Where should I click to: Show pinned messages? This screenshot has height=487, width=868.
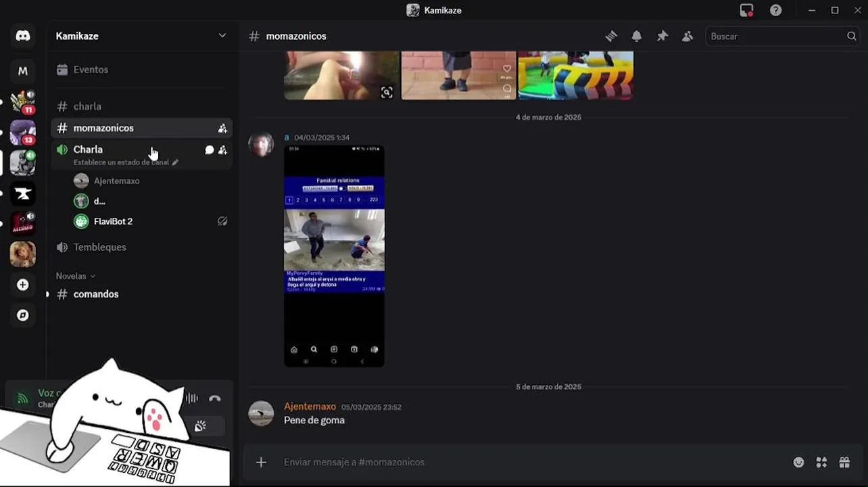click(x=662, y=37)
